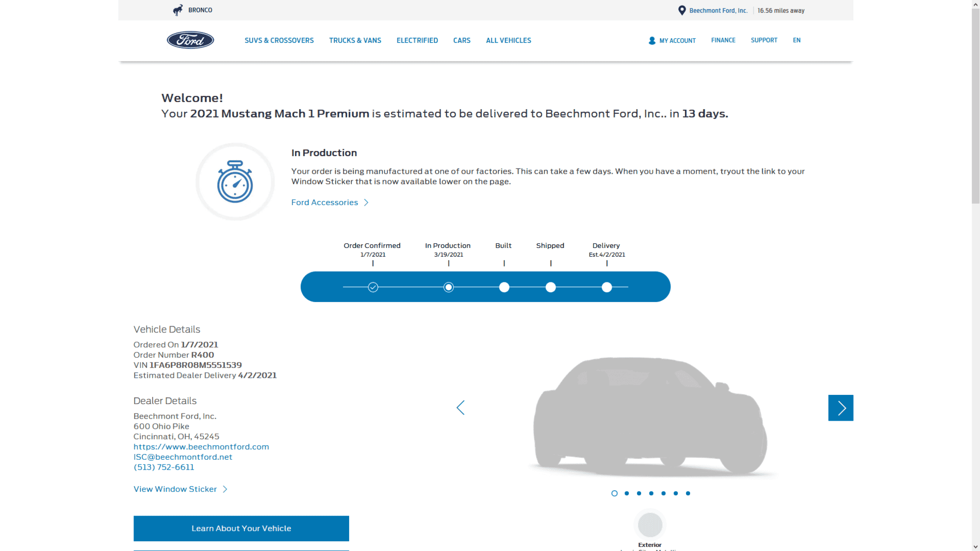Click the vehicle silhouette image

click(651, 416)
